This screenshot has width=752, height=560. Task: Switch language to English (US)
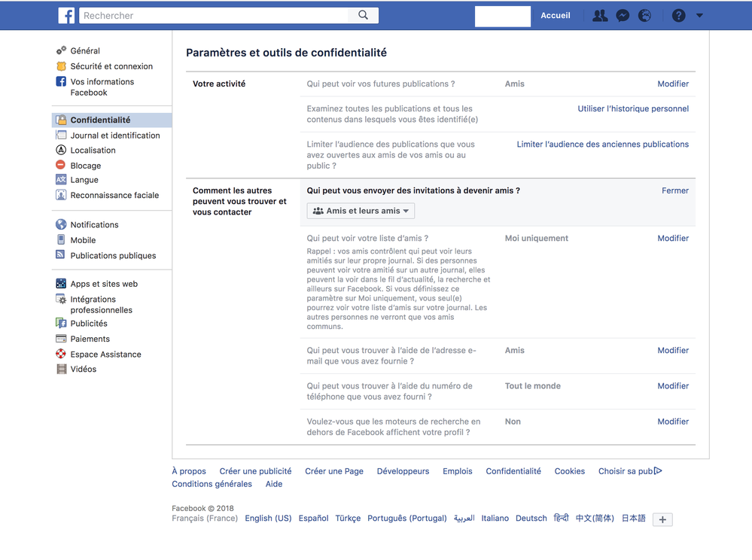coord(268,518)
